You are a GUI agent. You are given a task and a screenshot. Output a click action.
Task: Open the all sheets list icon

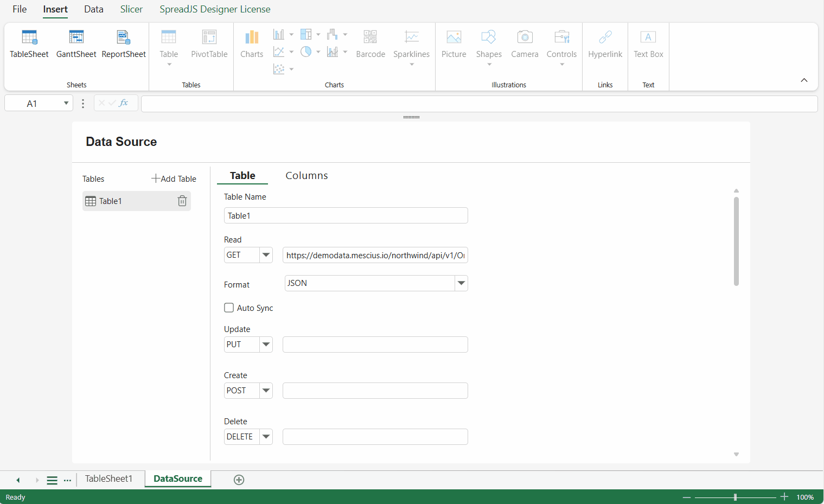tap(52, 480)
